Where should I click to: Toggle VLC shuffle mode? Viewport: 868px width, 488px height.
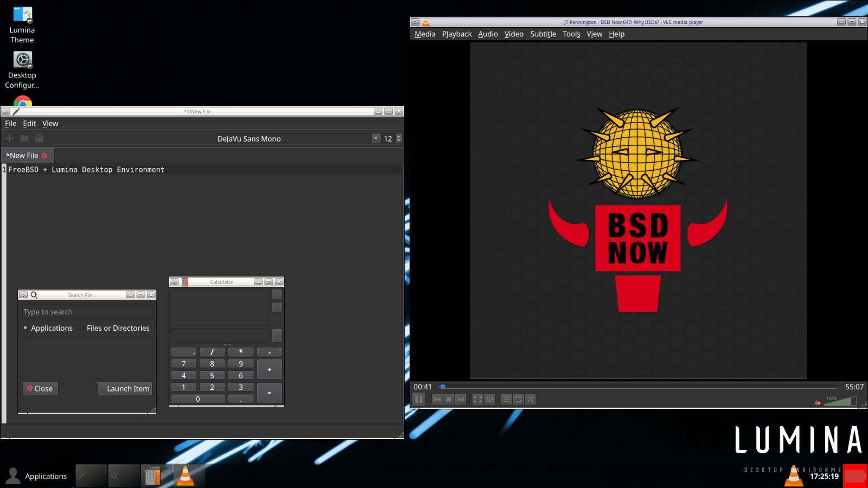[531, 400]
